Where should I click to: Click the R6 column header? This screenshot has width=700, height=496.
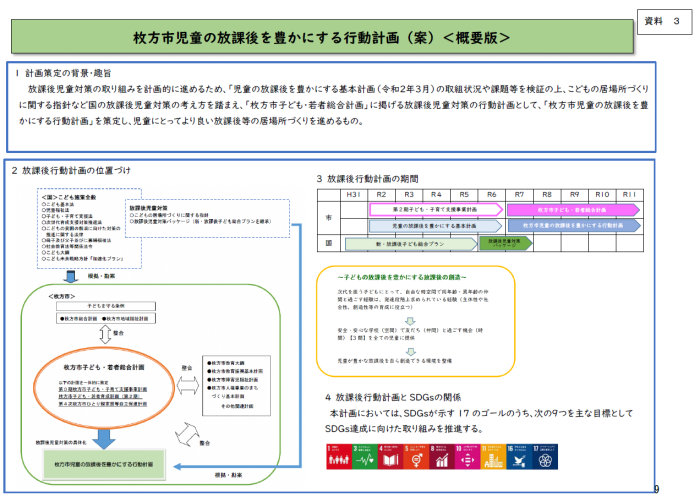[x=492, y=195]
